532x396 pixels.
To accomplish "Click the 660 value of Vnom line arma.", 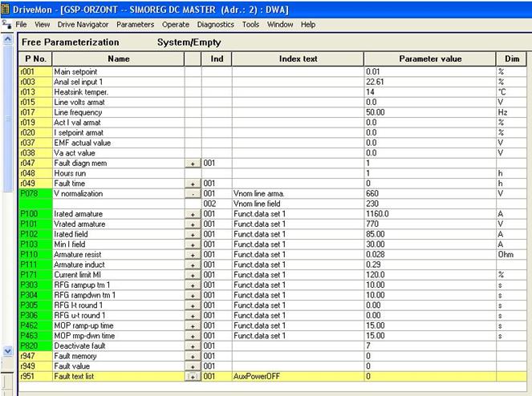I will (x=430, y=194).
